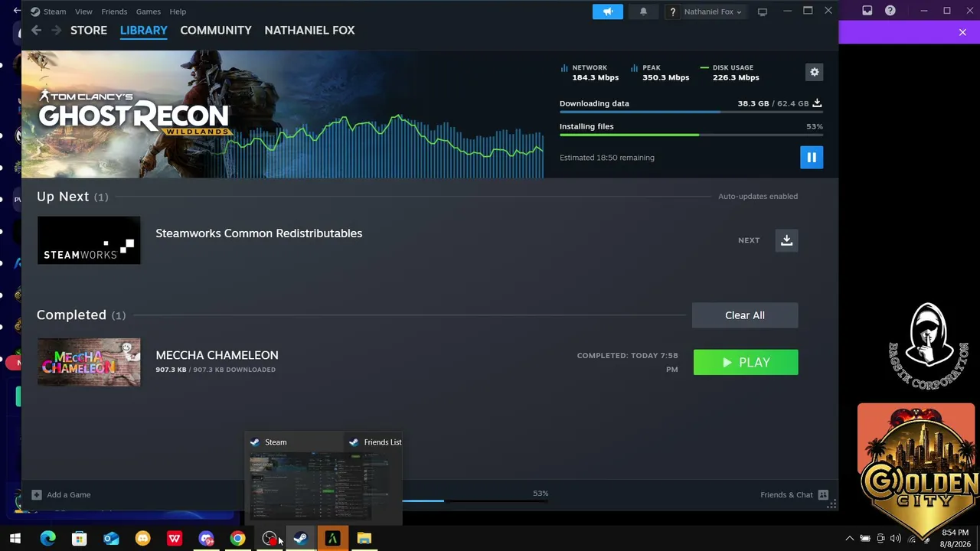The height and width of the screenshot is (551, 980).
Task: Open File Explorer from taskbar
Action: coord(364,539)
